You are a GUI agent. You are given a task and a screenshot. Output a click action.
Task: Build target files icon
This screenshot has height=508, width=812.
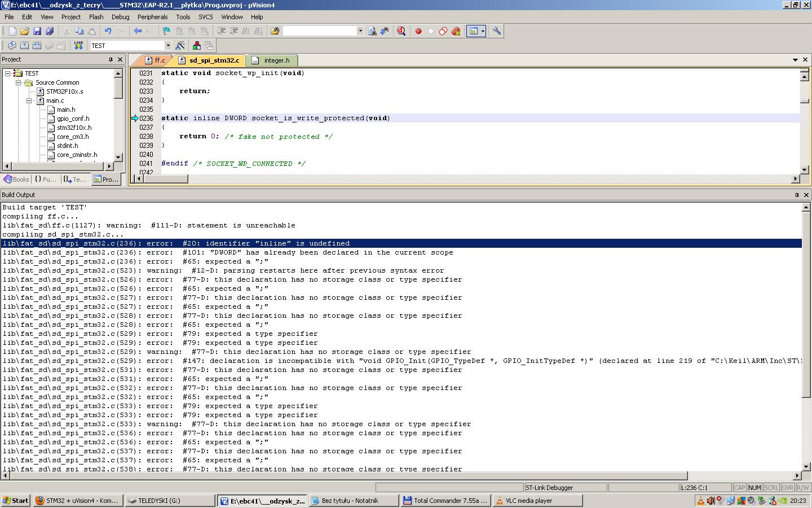point(24,45)
